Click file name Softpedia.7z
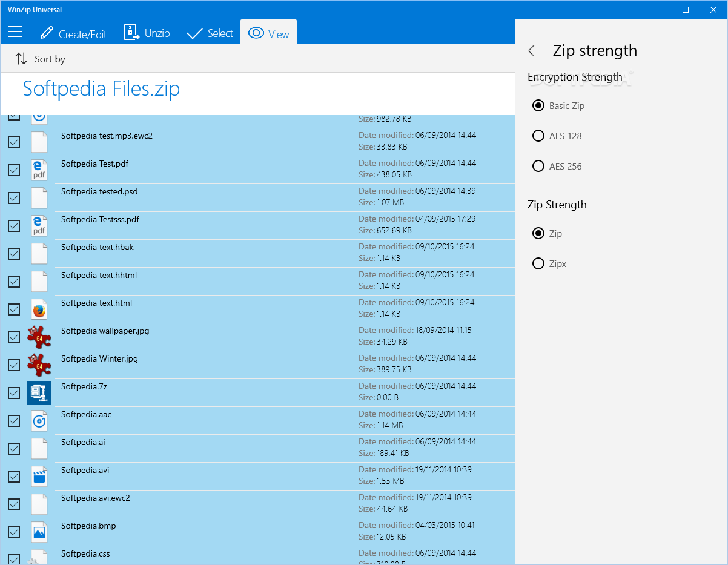 tap(84, 386)
